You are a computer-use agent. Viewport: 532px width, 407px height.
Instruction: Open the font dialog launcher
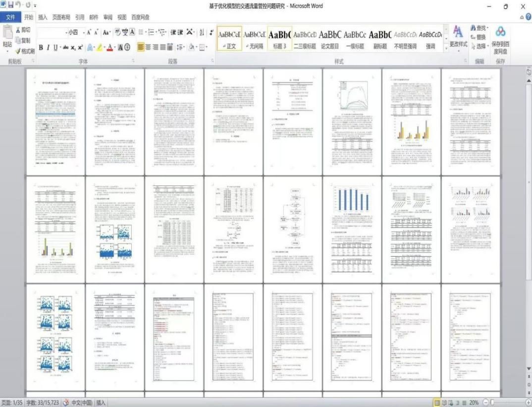point(133,61)
